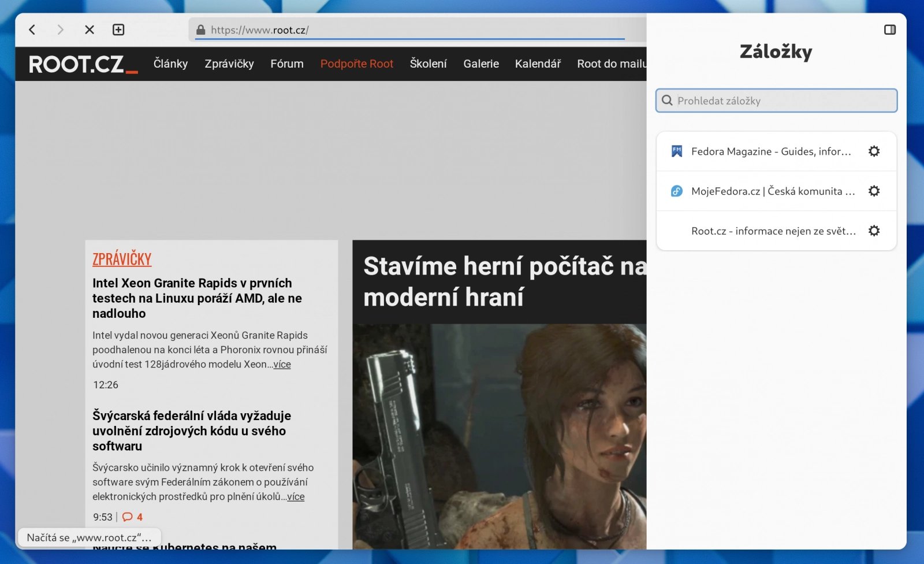This screenshot has height=564, width=924.
Task: Open Root do mailu menu item
Action: (612, 64)
